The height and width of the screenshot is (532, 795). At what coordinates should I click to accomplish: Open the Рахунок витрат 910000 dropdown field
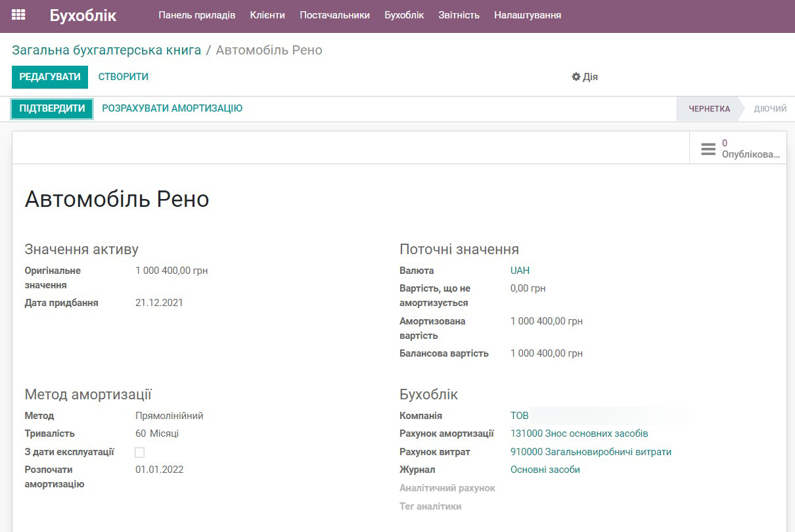point(590,452)
